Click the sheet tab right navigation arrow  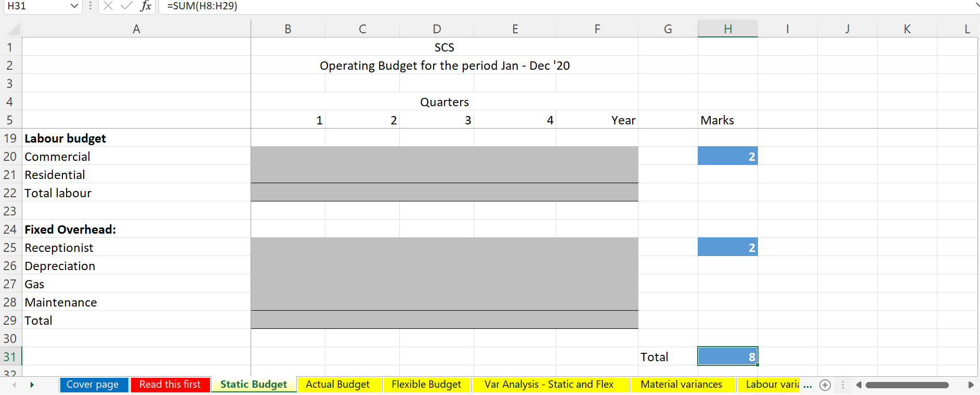tap(32, 385)
